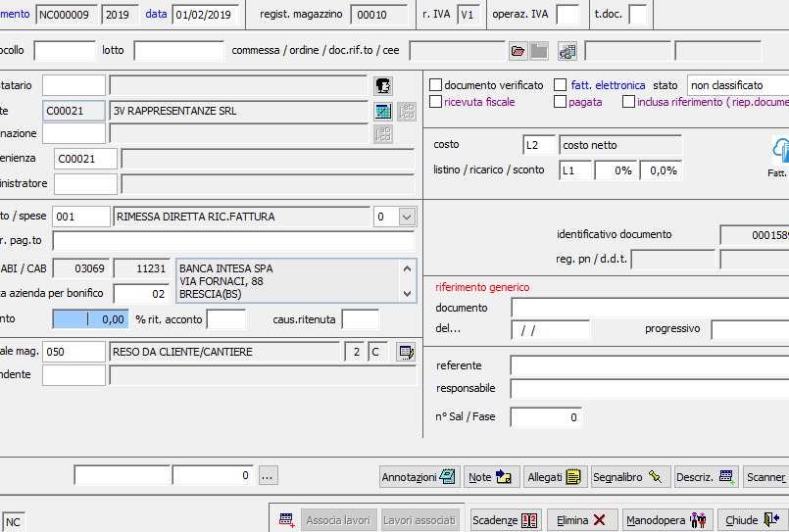This screenshot has height=532, width=789.
Task: Click customer code field C00021
Action: [74, 111]
